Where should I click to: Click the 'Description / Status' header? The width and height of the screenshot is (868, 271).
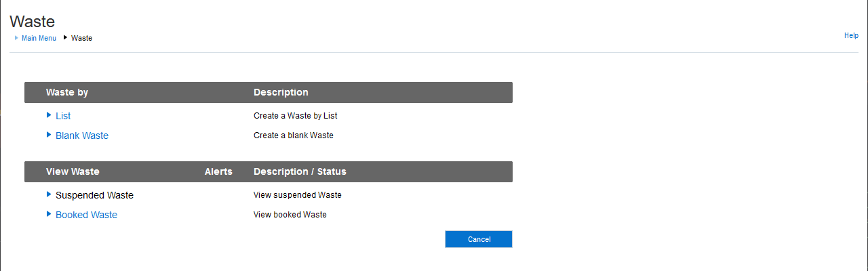[300, 171]
